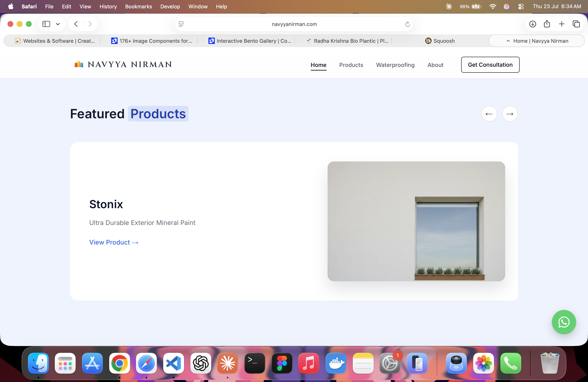
Task: Open the Help menu
Action: [221, 6]
